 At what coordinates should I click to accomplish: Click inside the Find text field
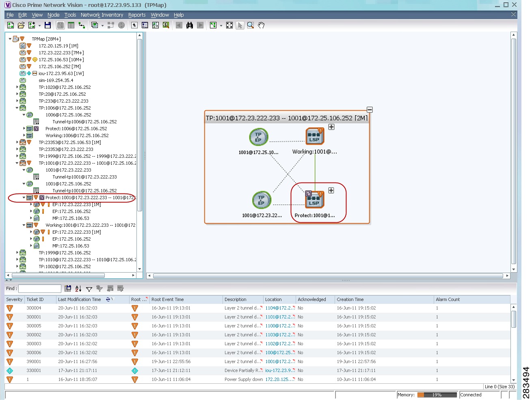pos(39,288)
